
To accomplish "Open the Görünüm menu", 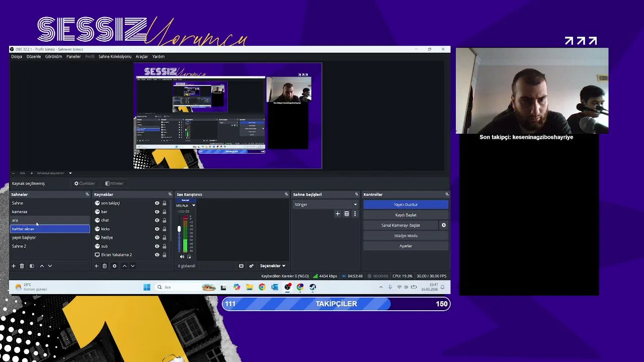I will tap(53, 57).
